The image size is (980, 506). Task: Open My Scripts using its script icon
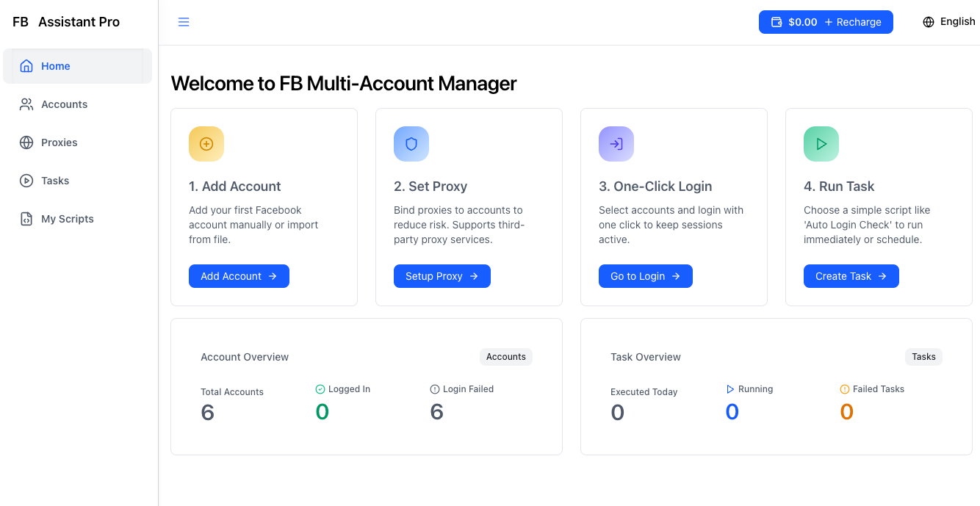click(27, 218)
